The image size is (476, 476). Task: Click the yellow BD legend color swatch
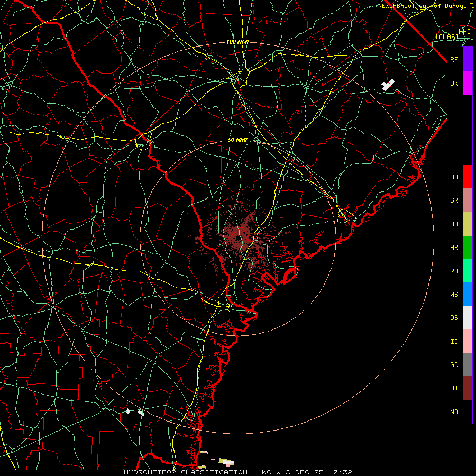point(467,224)
